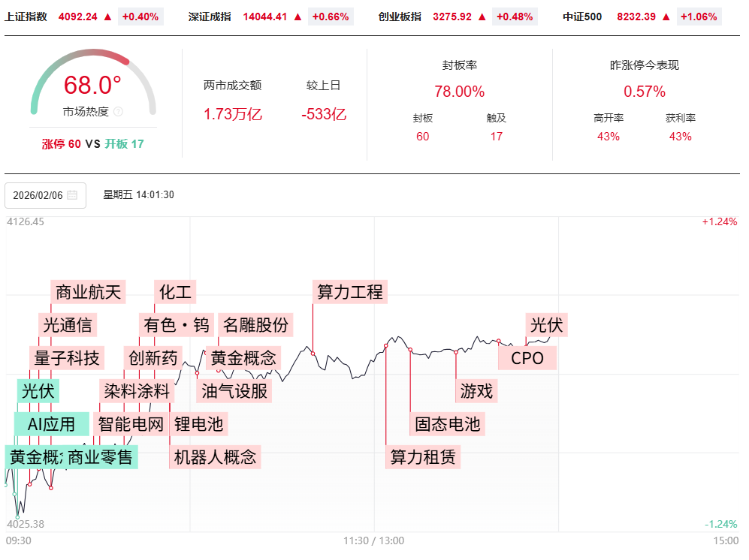Click the 涨停 60 count link
Viewport: 749px width, 560px height.
coord(62,143)
